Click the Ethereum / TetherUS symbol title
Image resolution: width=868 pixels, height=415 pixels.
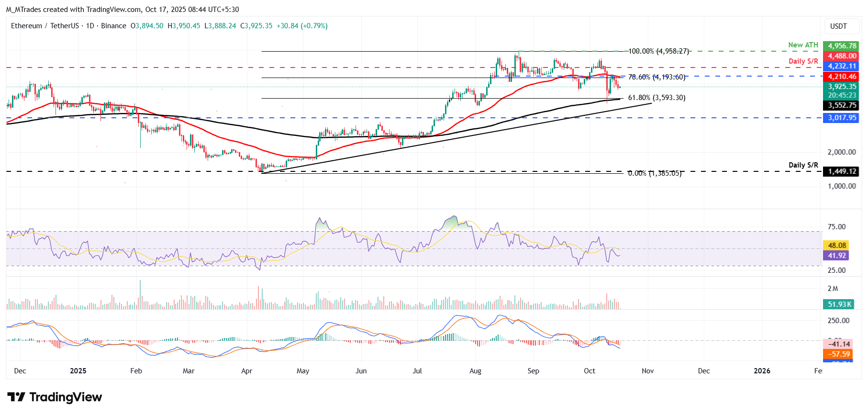click(45, 26)
